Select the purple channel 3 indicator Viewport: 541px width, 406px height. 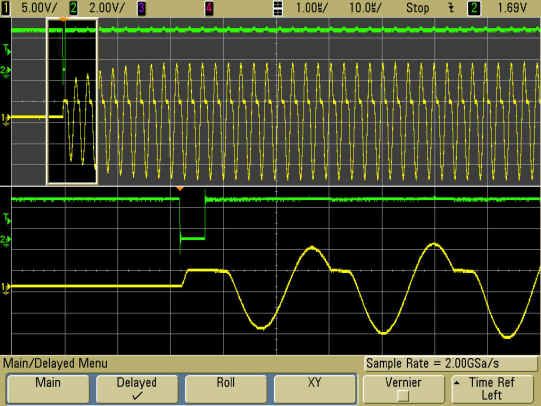[141, 8]
